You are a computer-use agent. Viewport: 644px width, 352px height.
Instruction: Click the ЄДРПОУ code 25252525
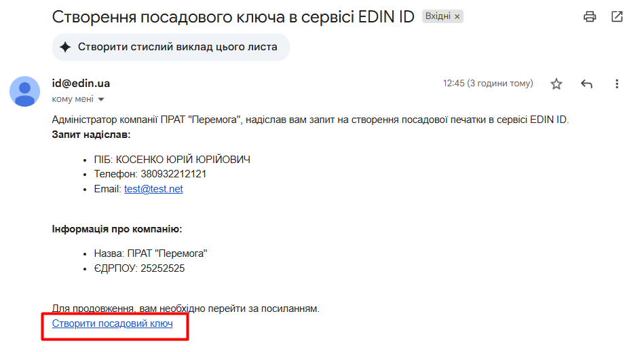pyautogui.click(x=162, y=268)
